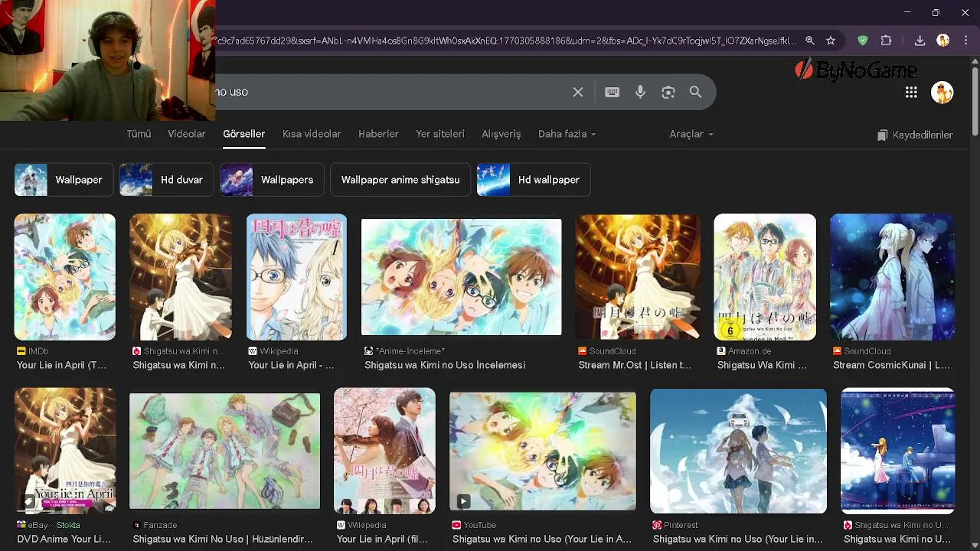Open saved items via Kaydedilenler

pyautogui.click(x=915, y=135)
